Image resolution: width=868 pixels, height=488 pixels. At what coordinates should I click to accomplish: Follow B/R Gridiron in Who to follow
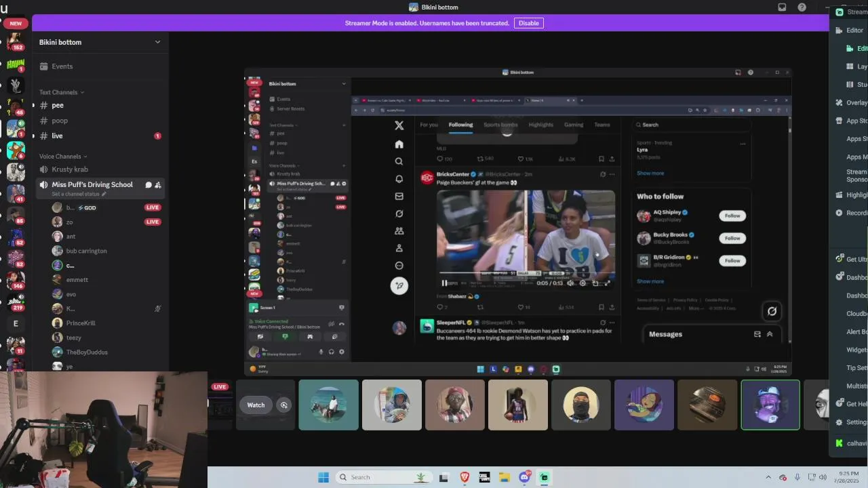click(732, 260)
